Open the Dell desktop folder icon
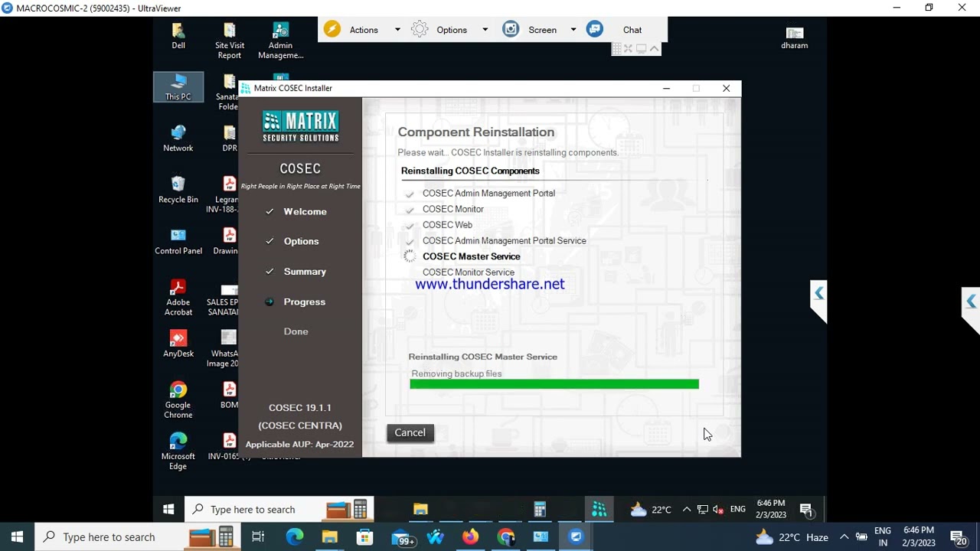 point(178,36)
